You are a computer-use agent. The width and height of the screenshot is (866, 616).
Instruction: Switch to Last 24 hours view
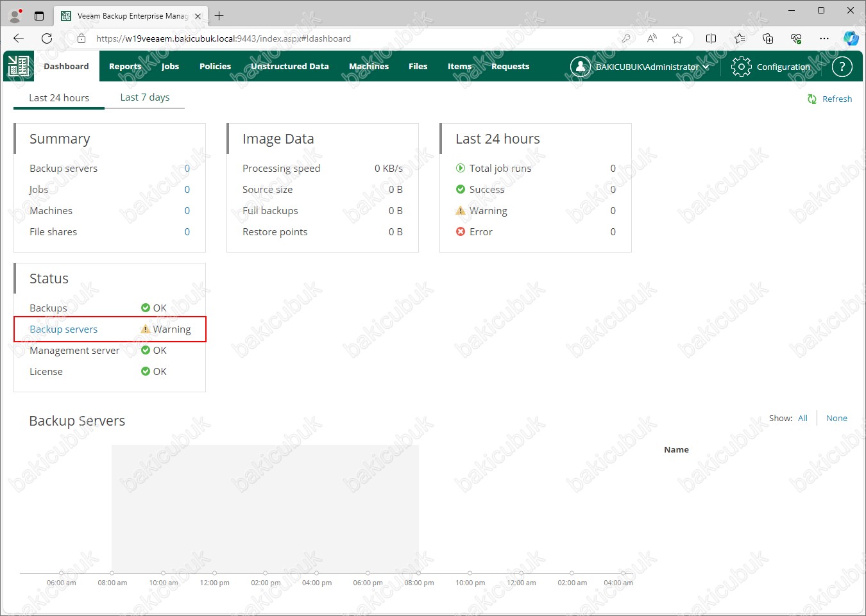(x=59, y=97)
